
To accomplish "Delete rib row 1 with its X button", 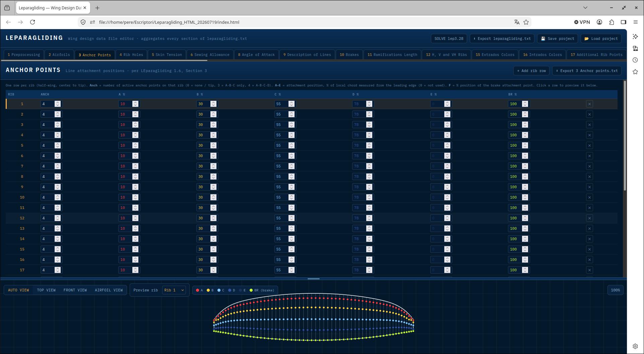I will click(x=589, y=104).
